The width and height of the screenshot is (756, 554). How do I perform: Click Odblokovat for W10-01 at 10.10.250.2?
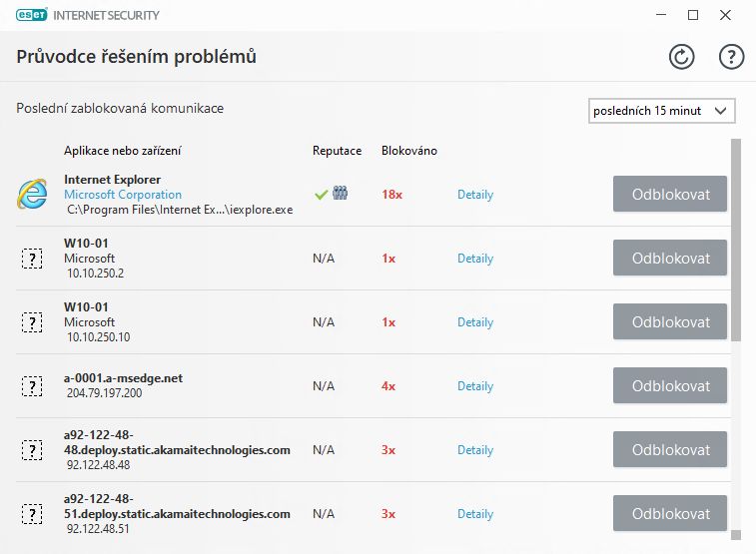[x=670, y=258]
